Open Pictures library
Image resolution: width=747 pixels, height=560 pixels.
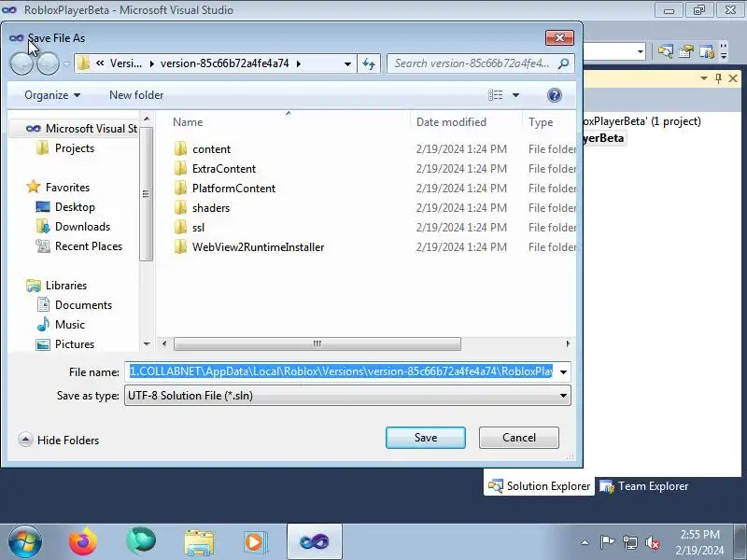(x=65, y=343)
